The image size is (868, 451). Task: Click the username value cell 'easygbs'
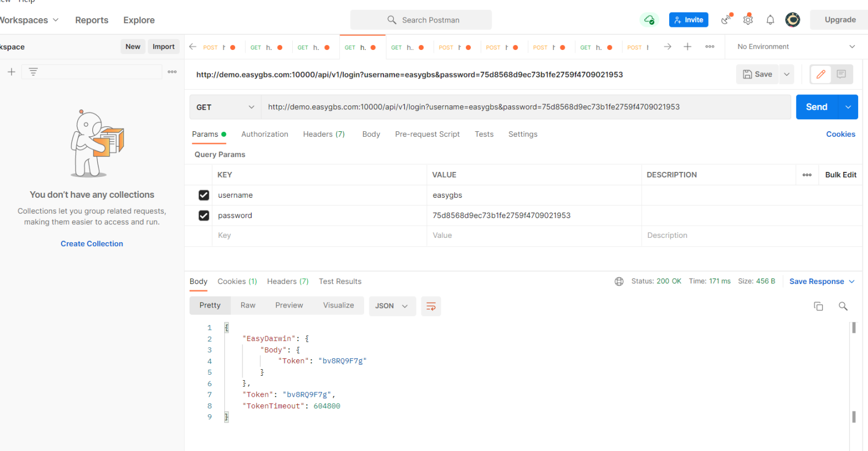(534, 195)
